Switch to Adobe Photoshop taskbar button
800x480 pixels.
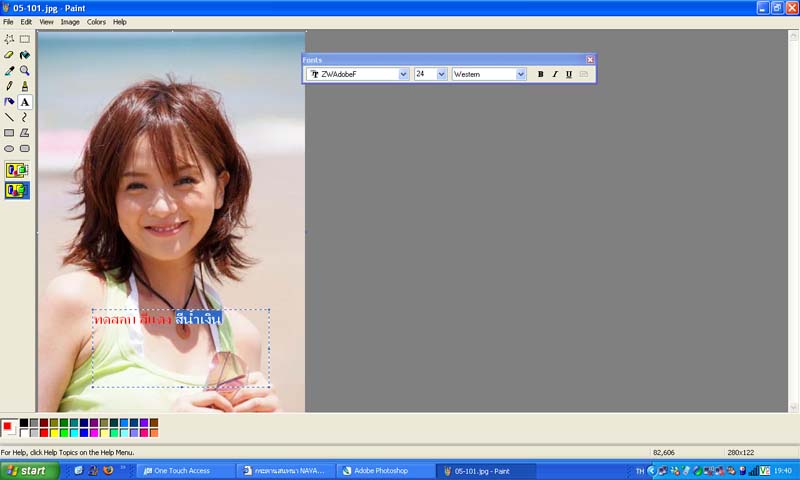(x=385, y=471)
